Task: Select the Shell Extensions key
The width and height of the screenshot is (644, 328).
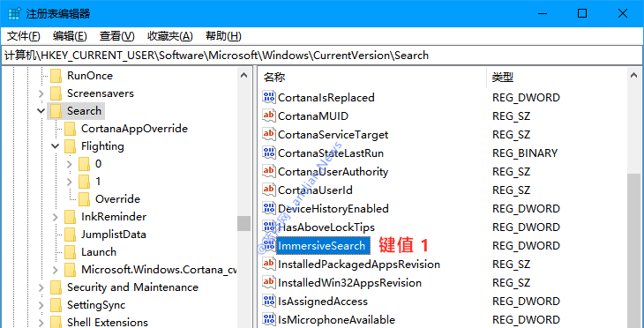Action: (108, 323)
